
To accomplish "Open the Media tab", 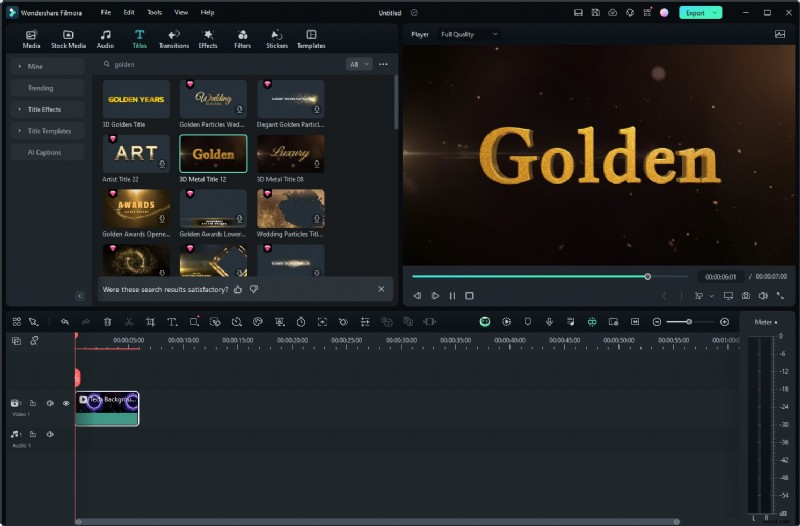I will tap(31, 39).
